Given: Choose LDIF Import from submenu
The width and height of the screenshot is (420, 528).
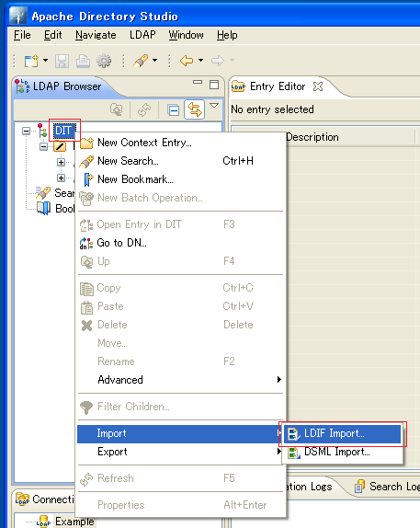Looking at the screenshot, I should pyautogui.click(x=342, y=434).
